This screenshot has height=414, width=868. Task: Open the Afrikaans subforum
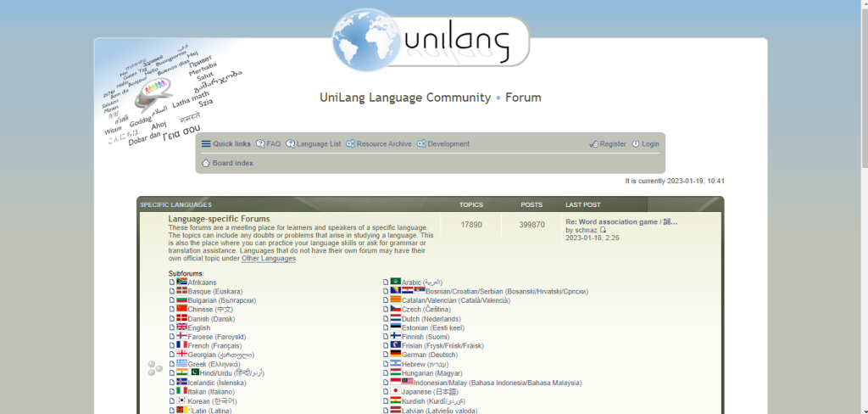click(x=202, y=283)
